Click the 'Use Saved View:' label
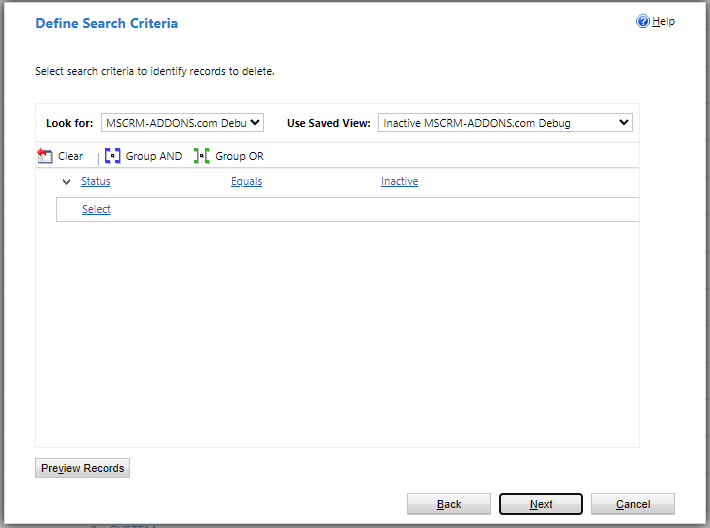The image size is (710, 528). click(x=329, y=123)
